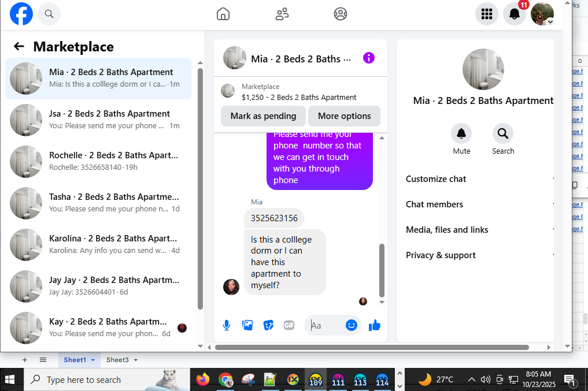Click Mia's avatar beside her message
Viewport: 588px width, 391px height.
pyautogui.click(x=231, y=287)
